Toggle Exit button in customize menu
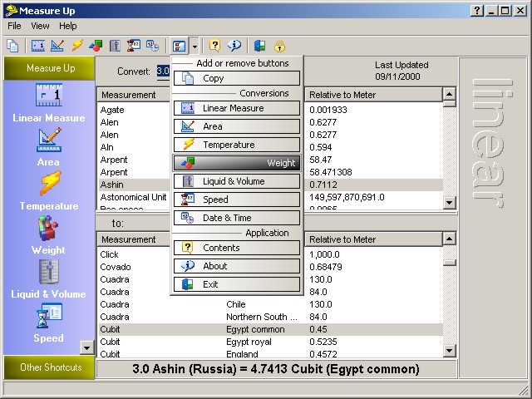Screen dimensions: 532x399 [x=237, y=284]
